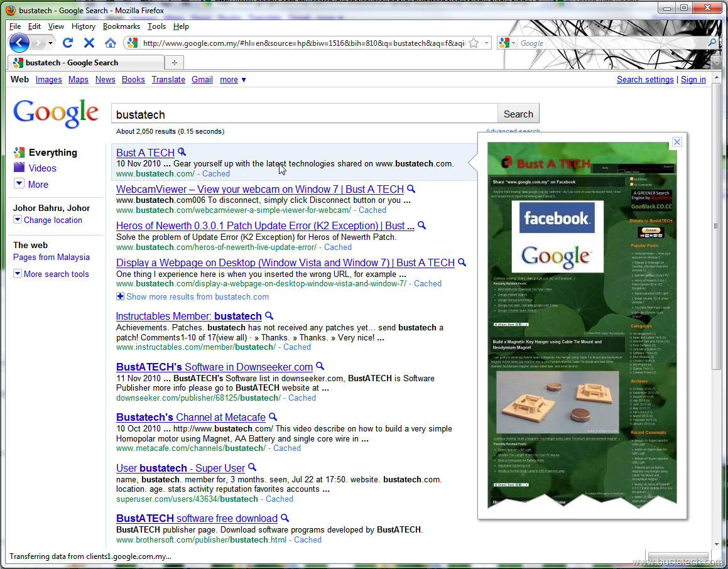This screenshot has width=728, height=569.
Task: Open the Help menu
Action: 181,26
